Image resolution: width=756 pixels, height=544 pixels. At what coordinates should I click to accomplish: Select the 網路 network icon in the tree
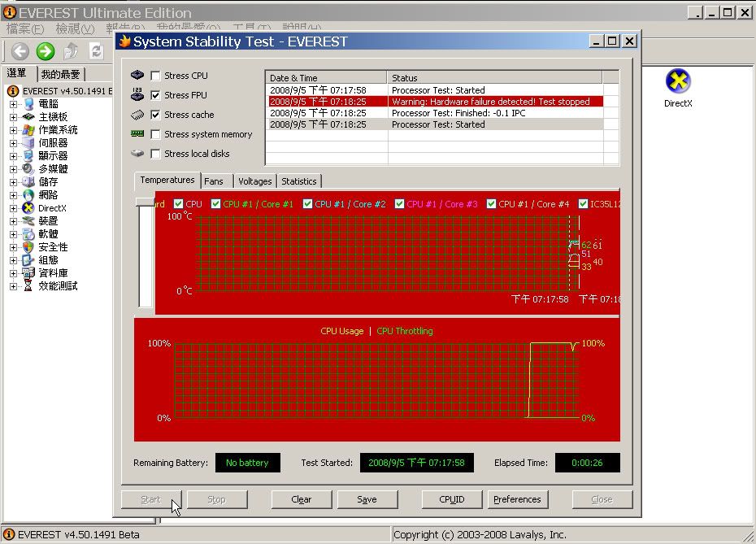(x=28, y=195)
